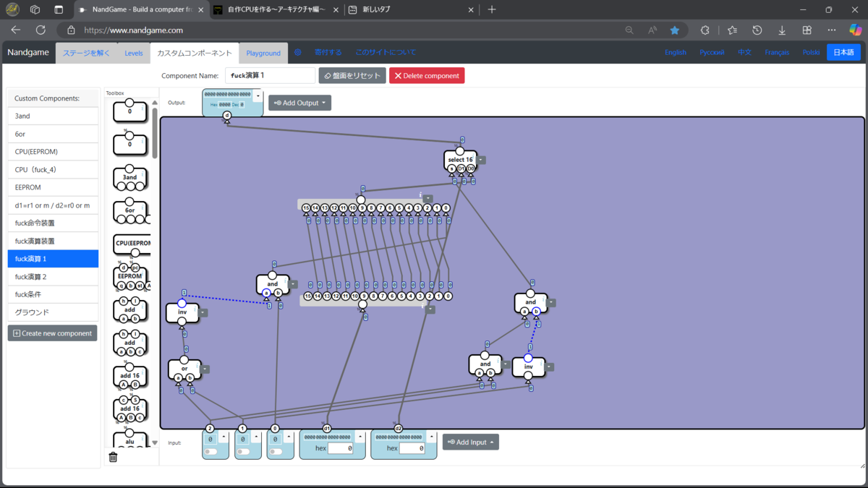
Task: Open the browser settings ellipsis menu
Action: point(832,30)
